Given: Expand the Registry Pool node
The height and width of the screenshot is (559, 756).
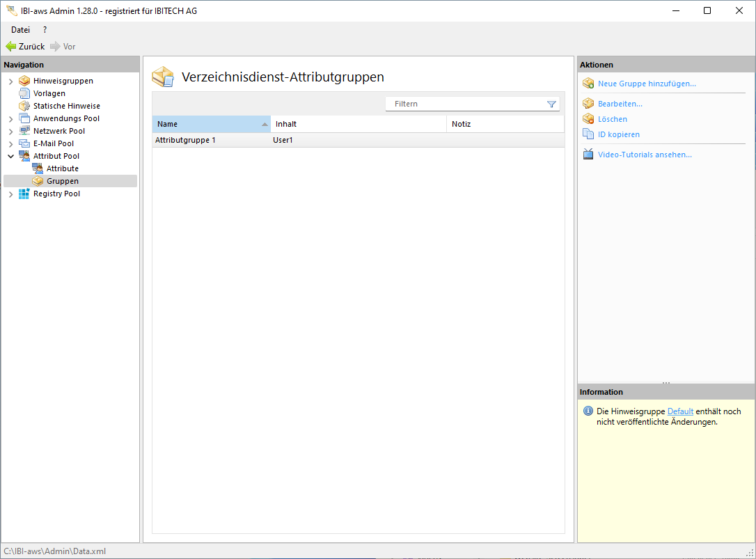Looking at the screenshot, I should 10,194.
